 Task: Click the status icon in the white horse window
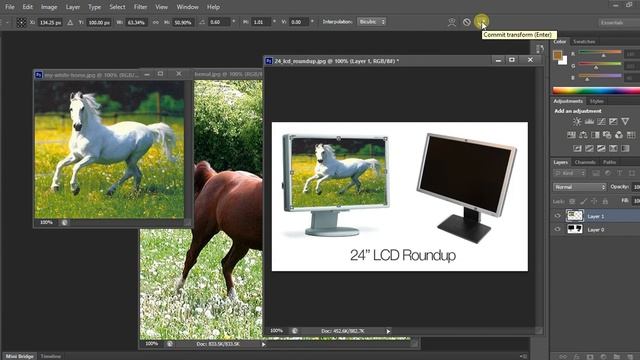(64, 222)
